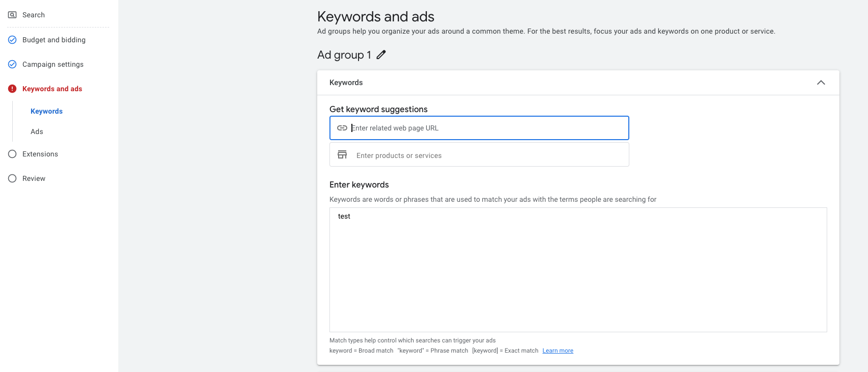Open the Ads sub-step in the sidebar
This screenshot has width=868, height=372.
click(x=37, y=131)
